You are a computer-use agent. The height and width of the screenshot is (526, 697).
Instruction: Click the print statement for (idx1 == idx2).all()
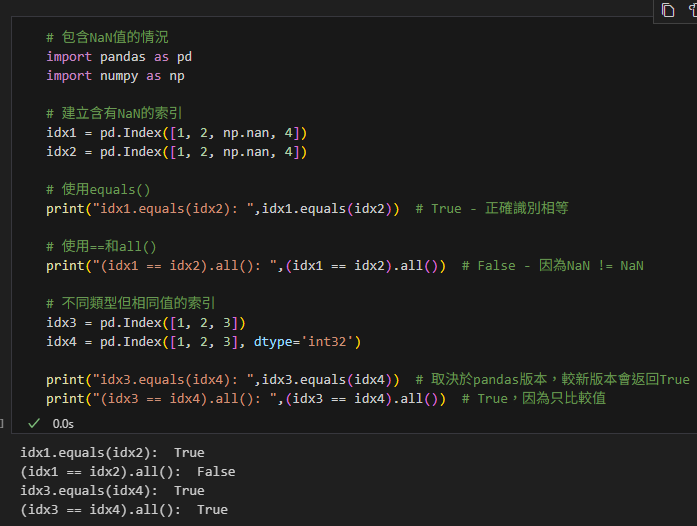246,266
